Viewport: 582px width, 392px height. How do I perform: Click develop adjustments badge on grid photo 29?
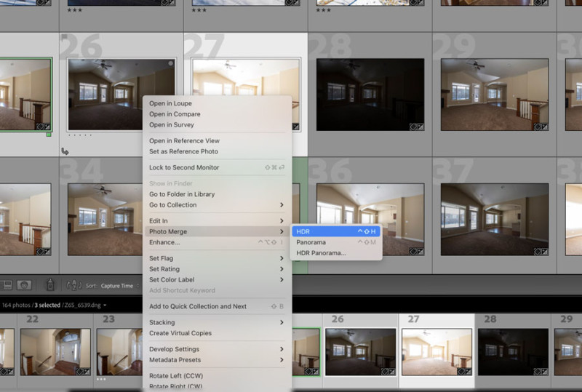coord(542,126)
